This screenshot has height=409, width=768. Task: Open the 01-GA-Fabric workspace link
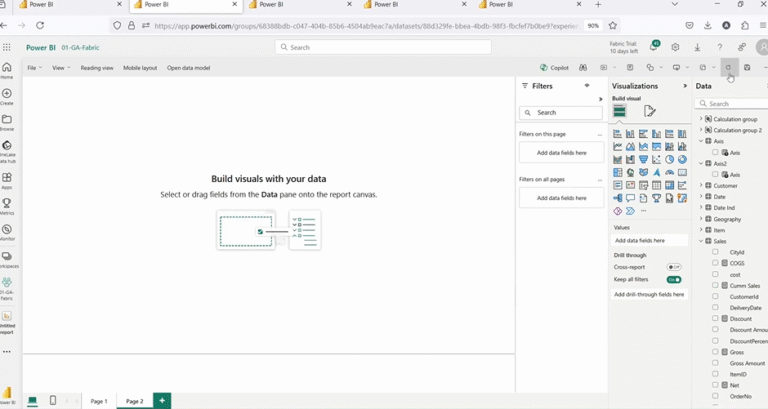pyautogui.click(x=80, y=48)
